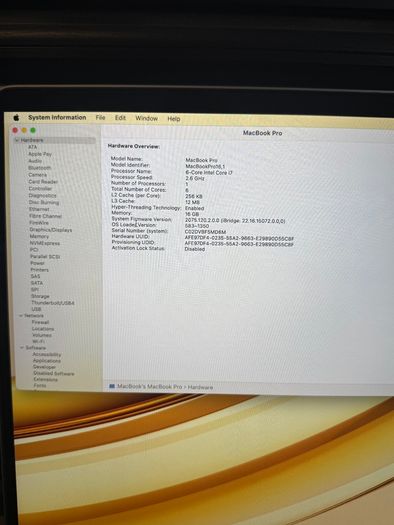
Task: Click the computer icon in path bar
Action: (x=112, y=386)
